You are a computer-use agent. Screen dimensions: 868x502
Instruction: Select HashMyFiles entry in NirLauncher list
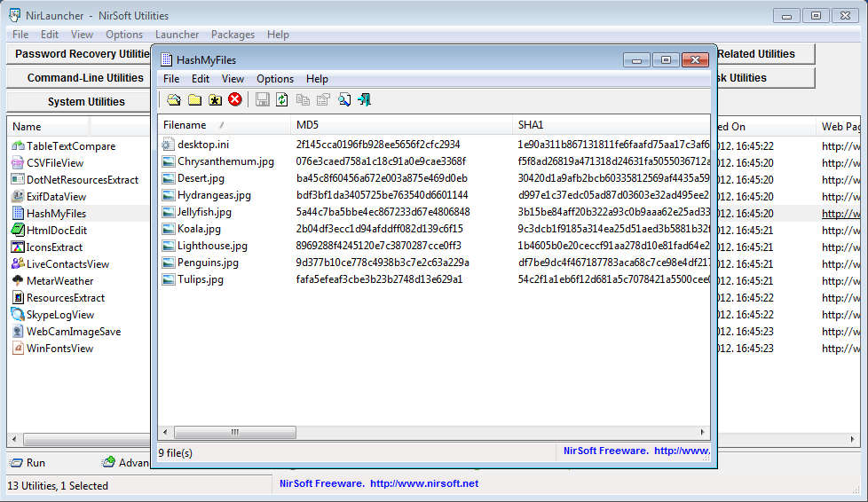click(56, 214)
